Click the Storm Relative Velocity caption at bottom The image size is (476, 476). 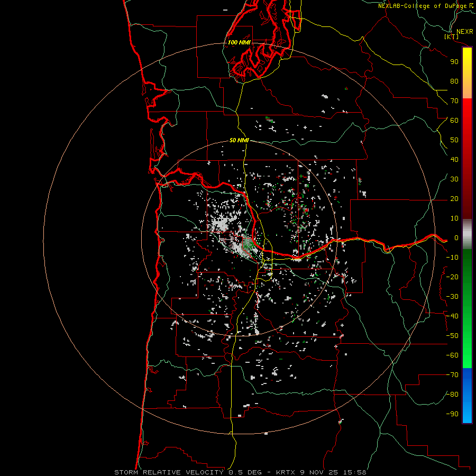(x=240, y=472)
